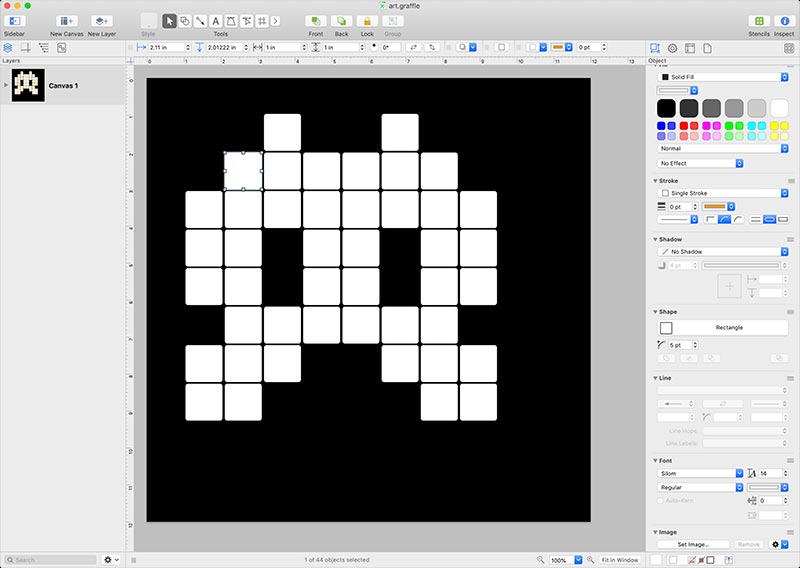This screenshot has width=800, height=568.
Task: Select the Line tool
Action: (x=200, y=21)
